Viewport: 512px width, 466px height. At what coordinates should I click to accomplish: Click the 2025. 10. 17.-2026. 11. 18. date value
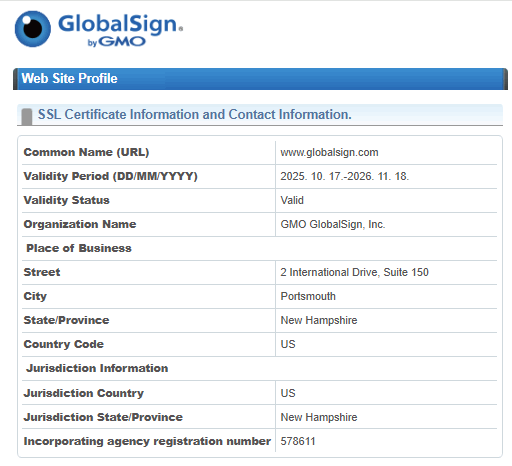click(345, 176)
